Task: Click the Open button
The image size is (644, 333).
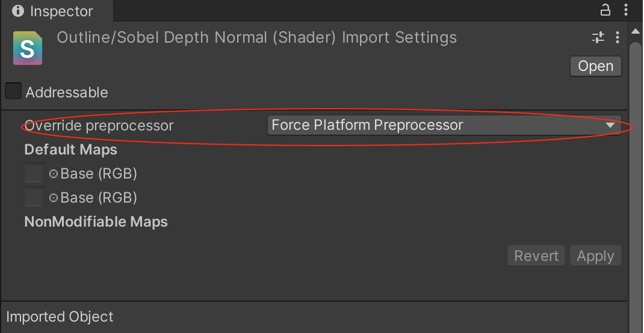Action: [595, 66]
